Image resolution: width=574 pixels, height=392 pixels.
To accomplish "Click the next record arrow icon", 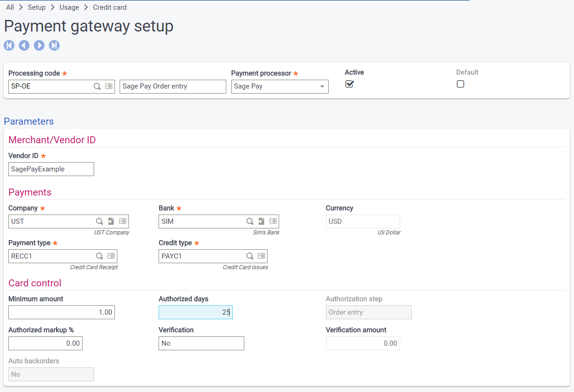I will tap(39, 45).
